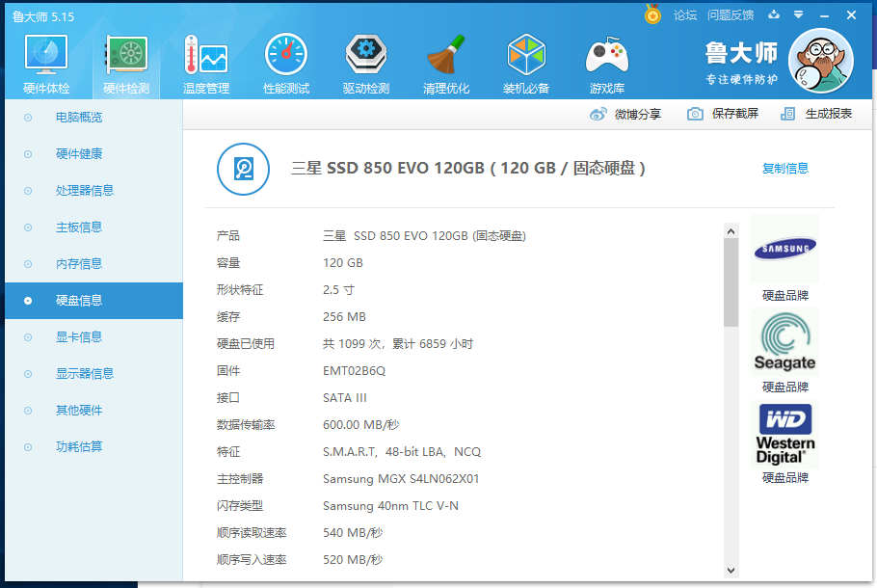Screen dimensions: 877x588
Task: Click the 鲁大师 专注硬件防护 logo text
Action: point(741,64)
